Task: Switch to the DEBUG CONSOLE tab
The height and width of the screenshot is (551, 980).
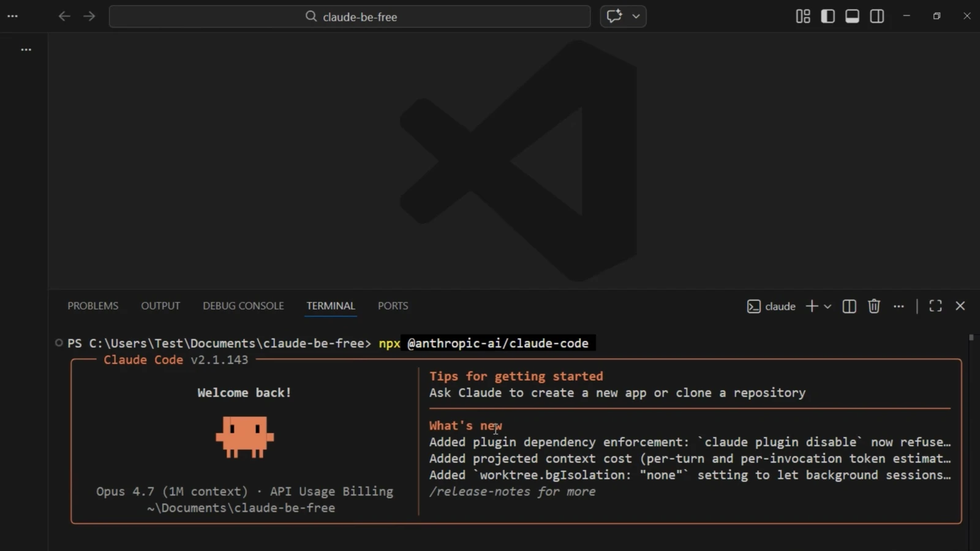Action: point(243,306)
